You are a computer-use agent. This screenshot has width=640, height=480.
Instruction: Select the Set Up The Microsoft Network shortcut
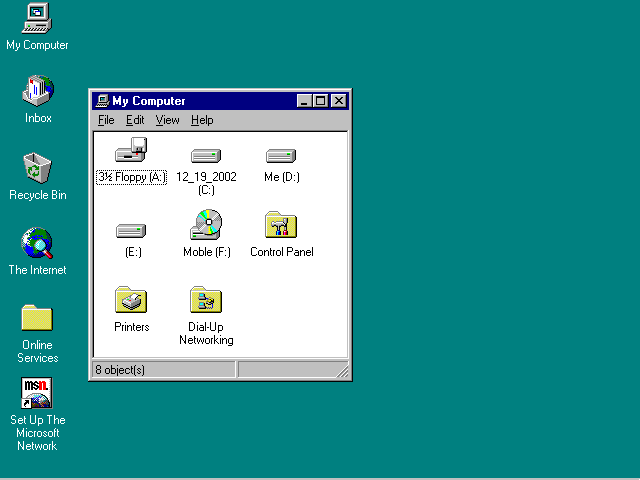coord(37,393)
